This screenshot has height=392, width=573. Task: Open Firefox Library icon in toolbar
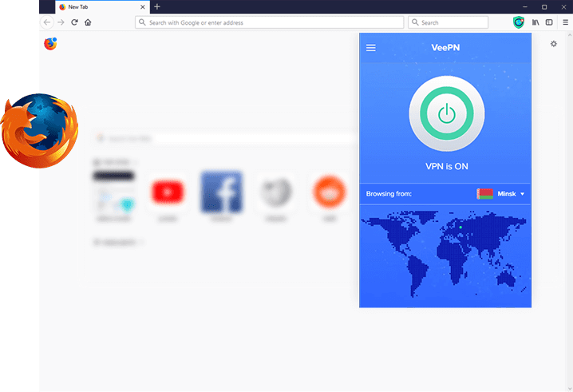tap(535, 22)
